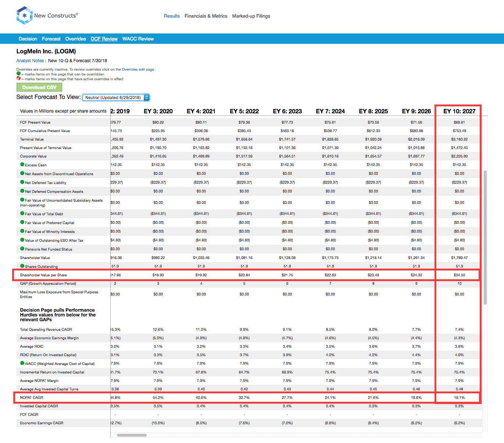Click the EY 10: 2027 column header

pos(459,111)
